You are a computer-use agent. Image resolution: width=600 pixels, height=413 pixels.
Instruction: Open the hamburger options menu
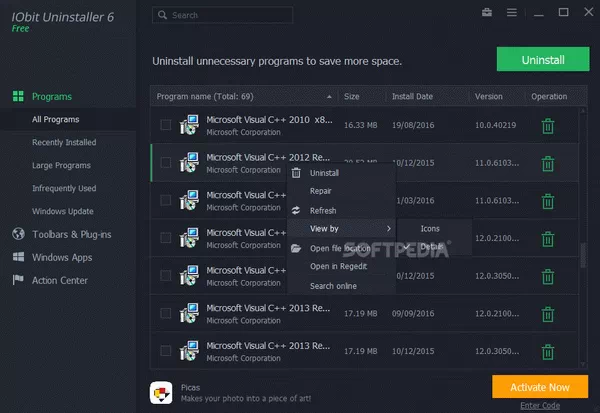coord(512,13)
